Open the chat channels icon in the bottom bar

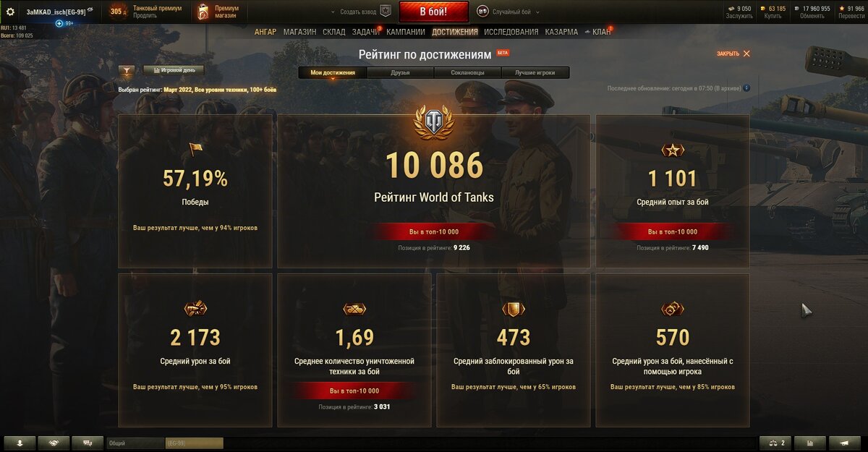[x=88, y=443]
